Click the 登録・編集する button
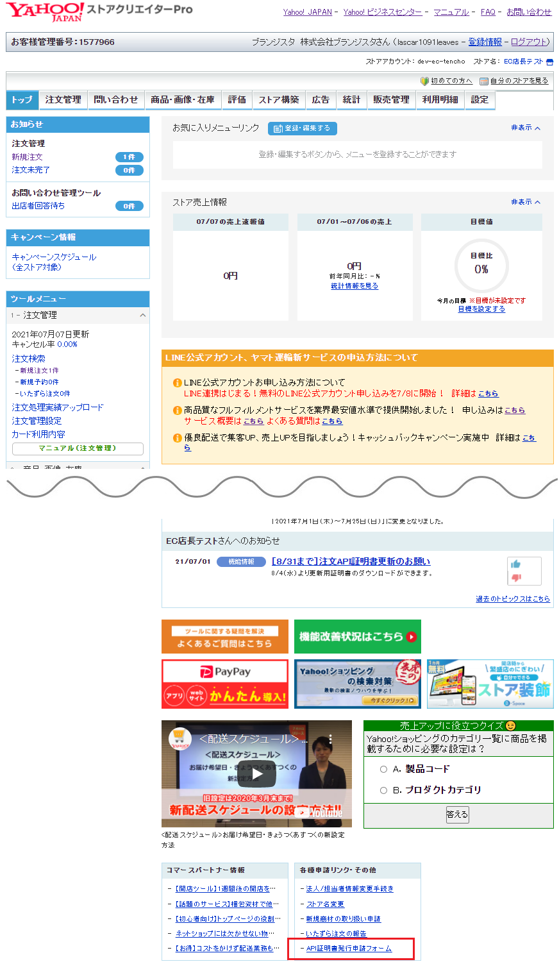559x980 pixels. tap(303, 128)
